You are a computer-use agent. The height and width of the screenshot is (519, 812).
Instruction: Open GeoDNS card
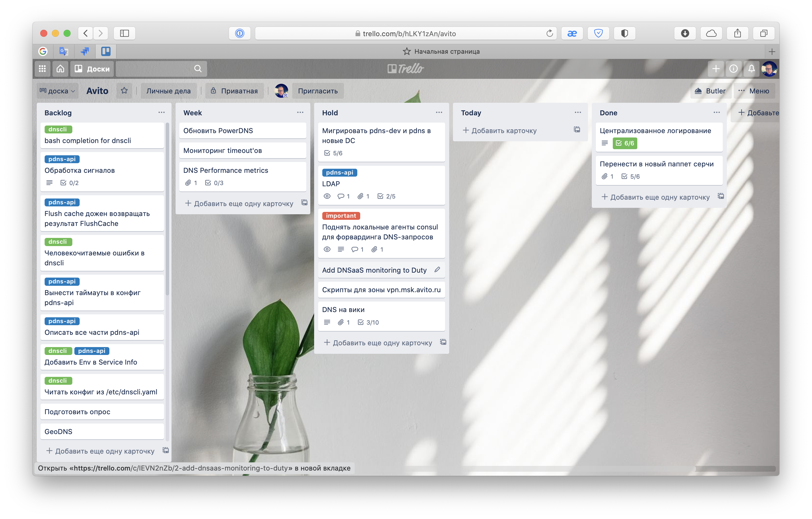pyautogui.click(x=102, y=432)
